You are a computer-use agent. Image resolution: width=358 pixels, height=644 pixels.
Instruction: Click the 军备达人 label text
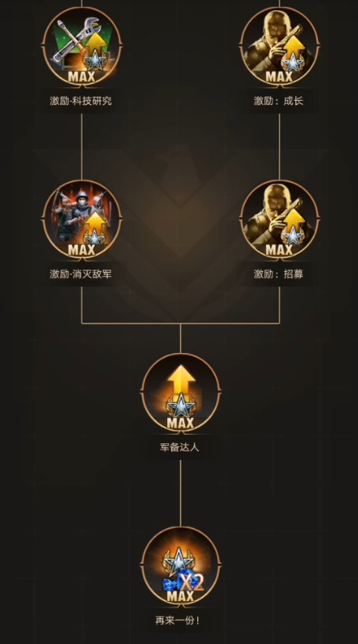pyautogui.click(x=180, y=447)
